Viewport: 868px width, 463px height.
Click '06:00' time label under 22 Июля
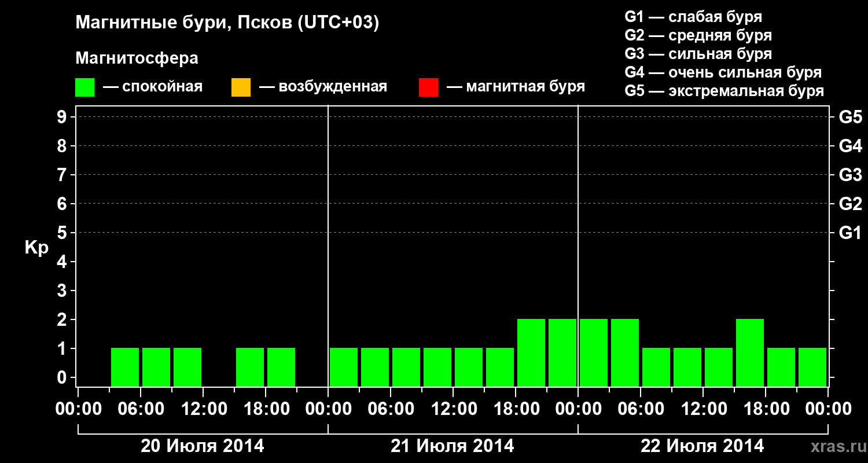(x=641, y=409)
